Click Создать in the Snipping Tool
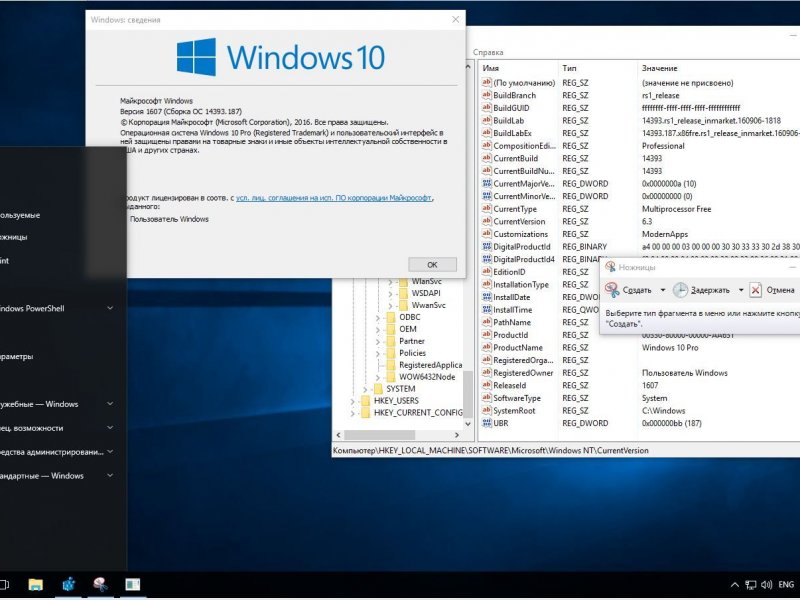 [637, 290]
